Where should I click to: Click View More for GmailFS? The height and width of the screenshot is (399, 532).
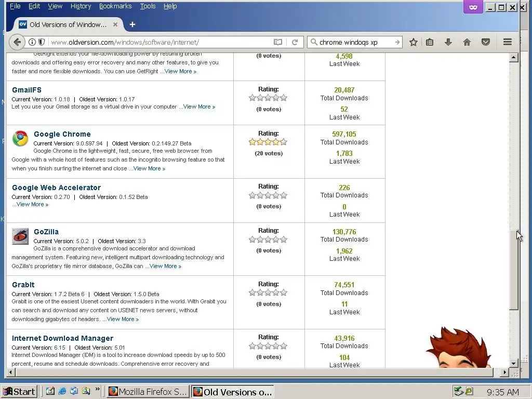tap(199, 107)
